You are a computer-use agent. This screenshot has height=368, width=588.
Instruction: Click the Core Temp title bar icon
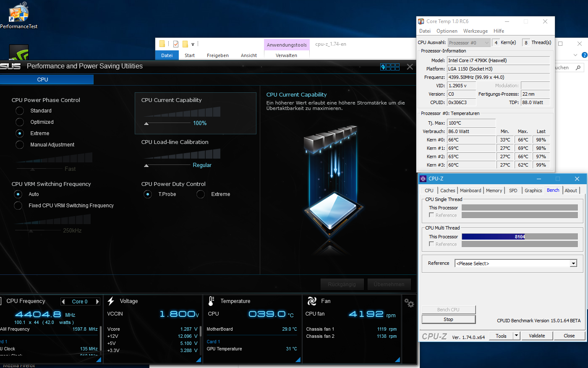[421, 21]
